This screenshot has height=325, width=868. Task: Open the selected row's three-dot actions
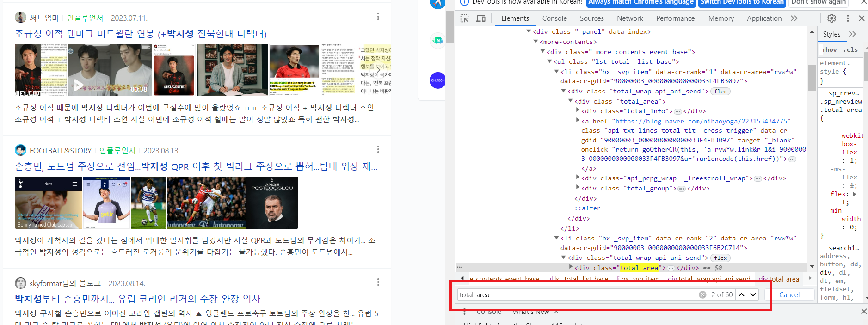tap(459, 267)
